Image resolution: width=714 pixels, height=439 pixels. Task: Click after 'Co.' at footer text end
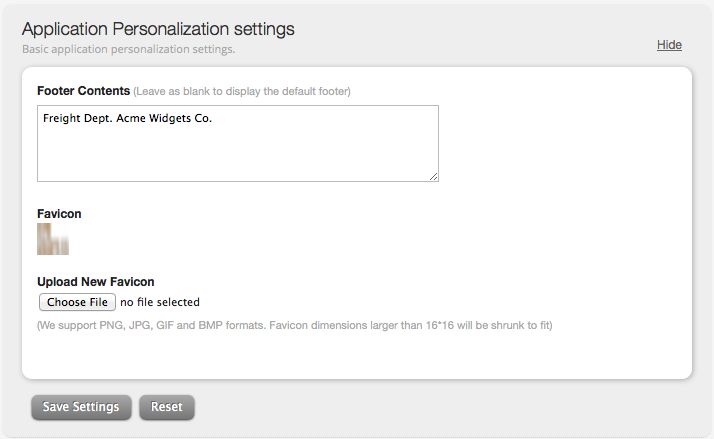214,118
